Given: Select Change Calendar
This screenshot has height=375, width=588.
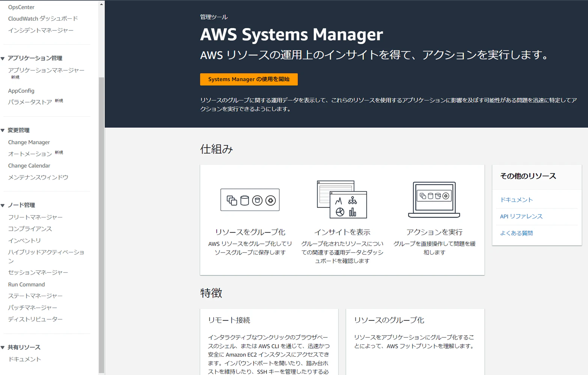Looking at the screenshot, I should (29, 165).
